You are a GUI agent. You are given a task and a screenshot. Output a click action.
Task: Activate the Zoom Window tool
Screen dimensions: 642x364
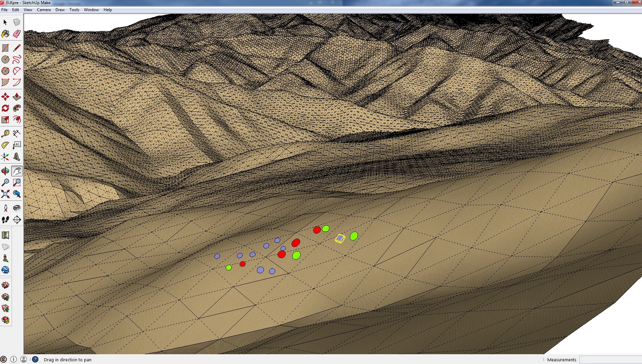[17, 183]
